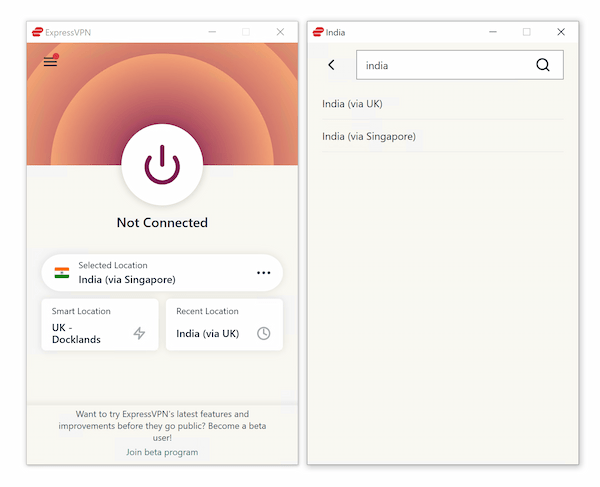Image resolution: width=600 pixels, height=487 pixels.
Task: Minimize the ExpressVPN main window
Action: click(212, 32)
